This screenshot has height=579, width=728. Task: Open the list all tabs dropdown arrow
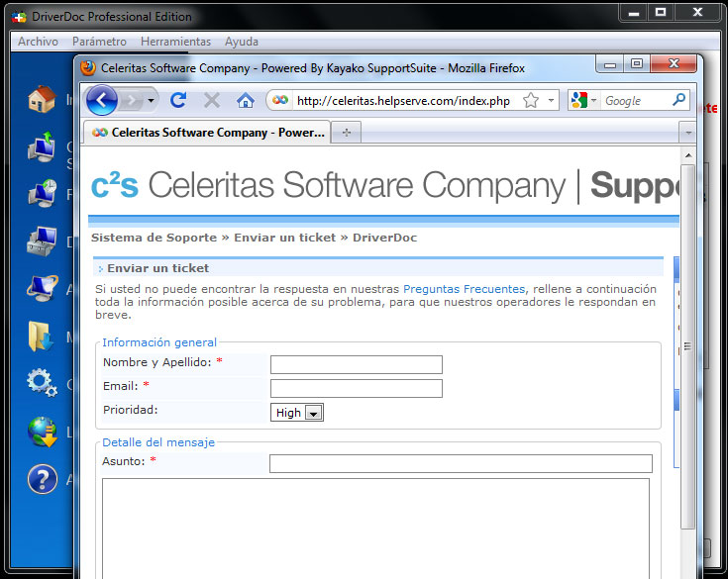click(687, 132)
